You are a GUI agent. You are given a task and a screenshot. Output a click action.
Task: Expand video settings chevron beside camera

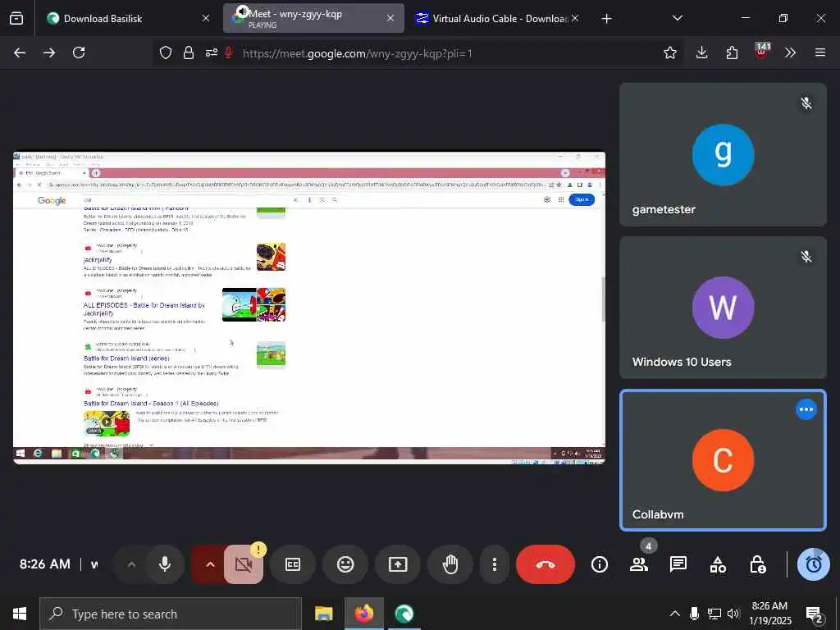pos(210,564)
